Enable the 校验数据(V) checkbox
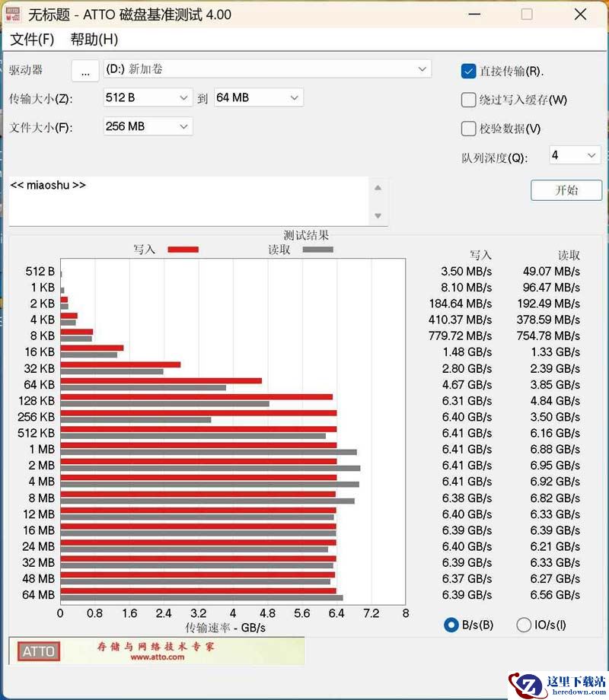This screenshot has height=700, width=609. [468, 129]
